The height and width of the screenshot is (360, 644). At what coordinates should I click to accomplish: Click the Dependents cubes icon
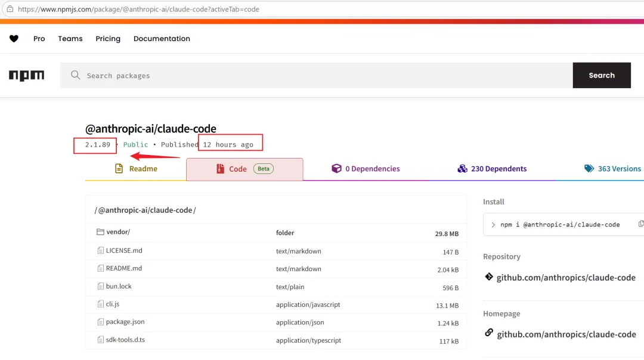click(x=462, y=168)
